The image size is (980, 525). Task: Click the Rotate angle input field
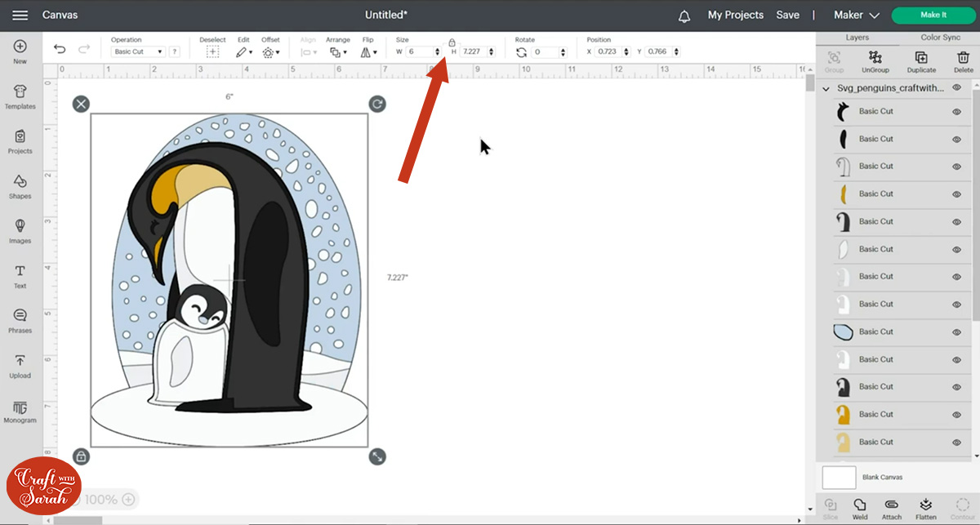[546, 52]
